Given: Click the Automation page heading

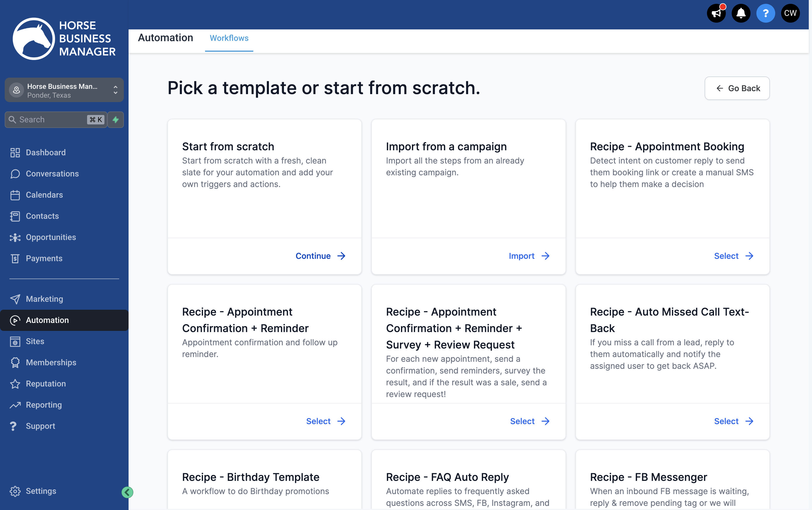Looking at the screenshot, I should [x=165, y=38].
